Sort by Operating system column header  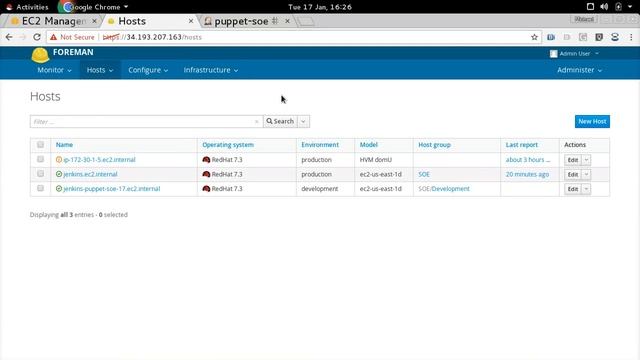point(228,145)
